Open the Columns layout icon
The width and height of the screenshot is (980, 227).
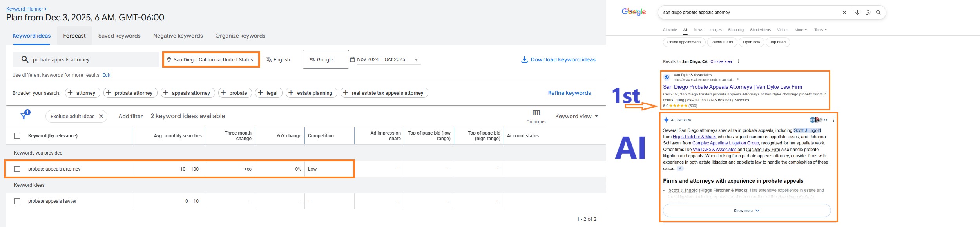point(536,113)
